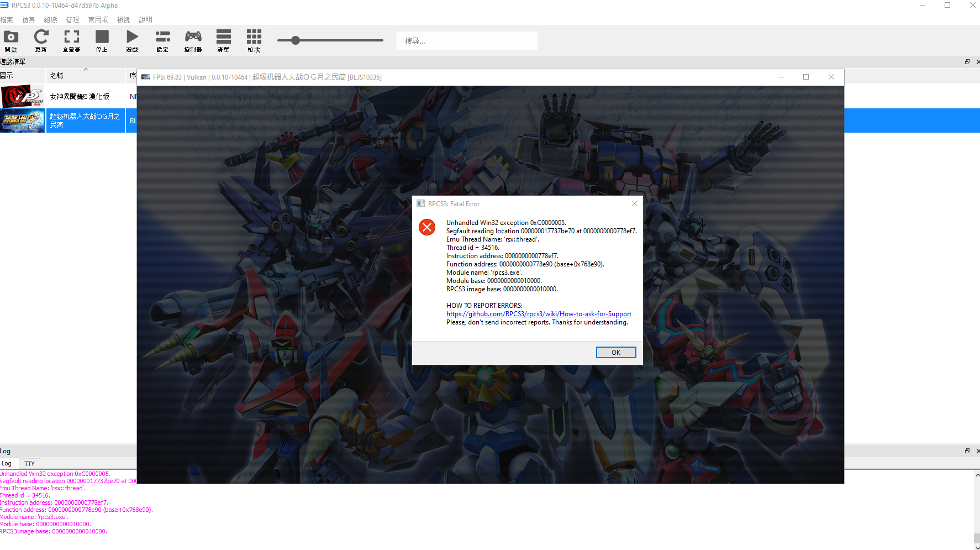980x550 pixels.
Task: Click 'Function address' line in the log panel
Action: point(76,510)
